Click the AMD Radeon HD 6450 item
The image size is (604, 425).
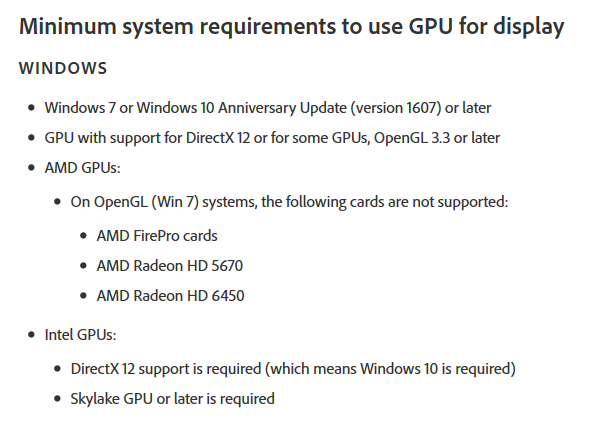[170, 295]
